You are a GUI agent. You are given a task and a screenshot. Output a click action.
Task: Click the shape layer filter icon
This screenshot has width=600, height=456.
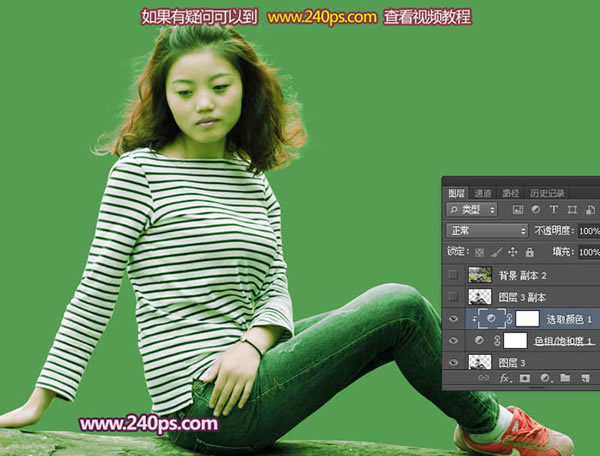[x=572, y=210]
